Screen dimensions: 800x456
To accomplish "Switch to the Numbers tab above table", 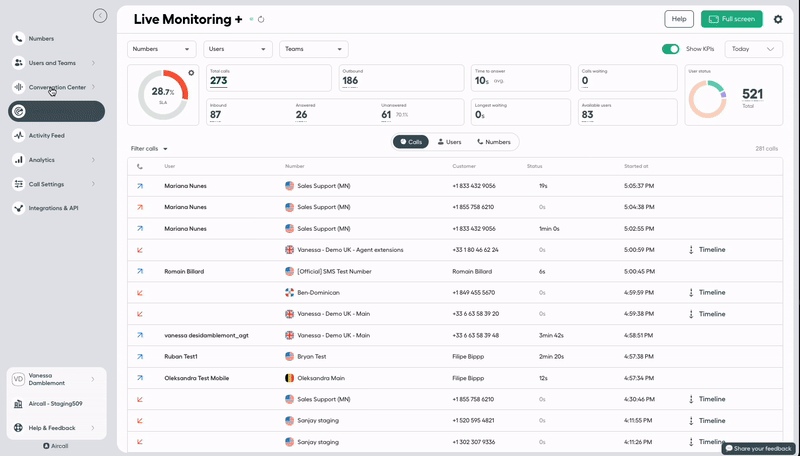I will point(494,142).
